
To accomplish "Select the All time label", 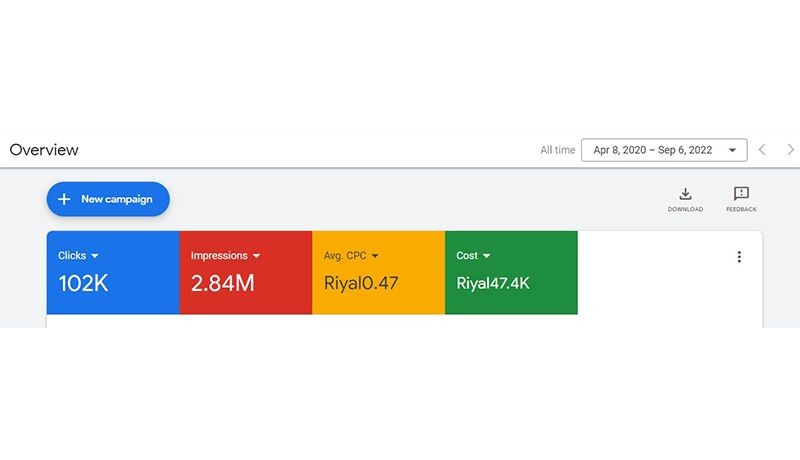I will click(557, 150).
